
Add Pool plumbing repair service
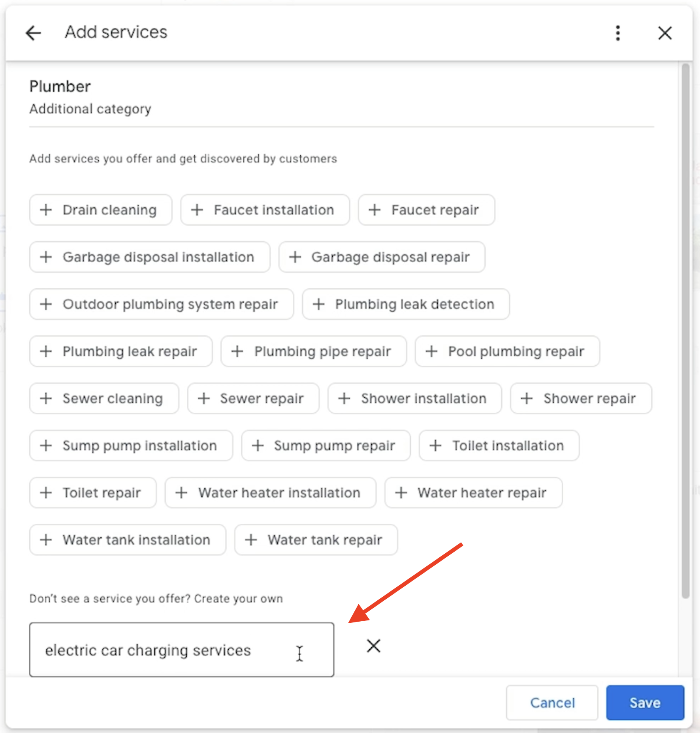point(507,351)
